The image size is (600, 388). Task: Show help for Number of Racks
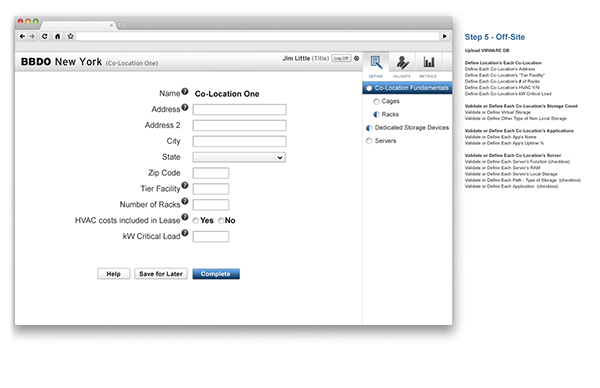[185, 201]
